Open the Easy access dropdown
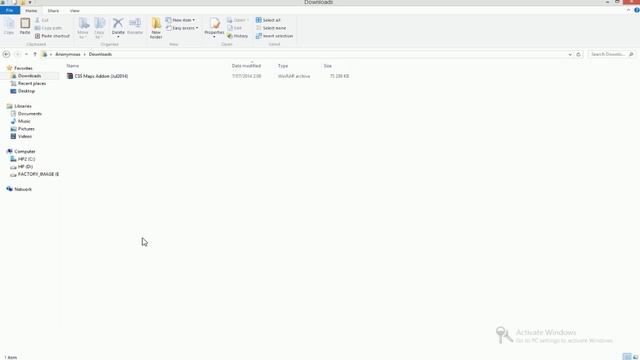Screen dimensions: 640x360 coord(182,28)
